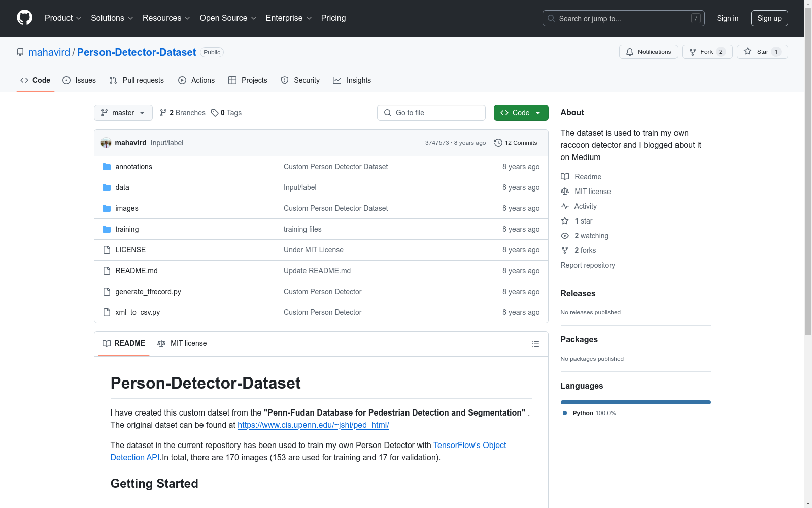This screenshot has height=508, width=812.
Task: Click the README.md file icon
Action: (107, 271)
